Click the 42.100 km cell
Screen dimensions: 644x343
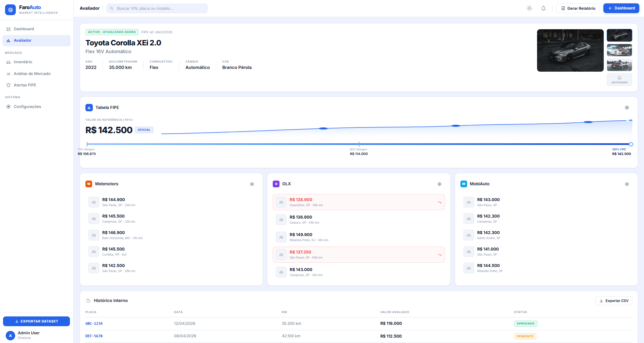pyautogui.click(x=291, y=336)
